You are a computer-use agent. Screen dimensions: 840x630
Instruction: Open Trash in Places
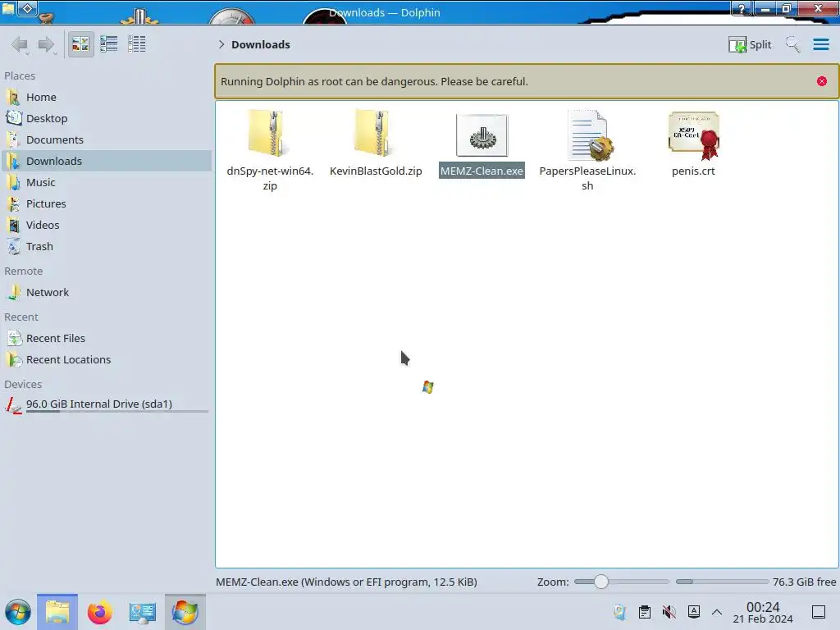pyautogui.click(x=107, y=247)
